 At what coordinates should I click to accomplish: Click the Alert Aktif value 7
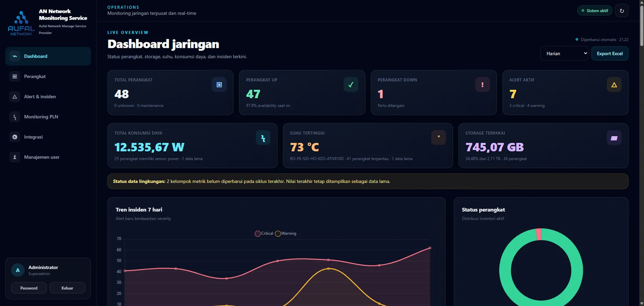(513, 94)
